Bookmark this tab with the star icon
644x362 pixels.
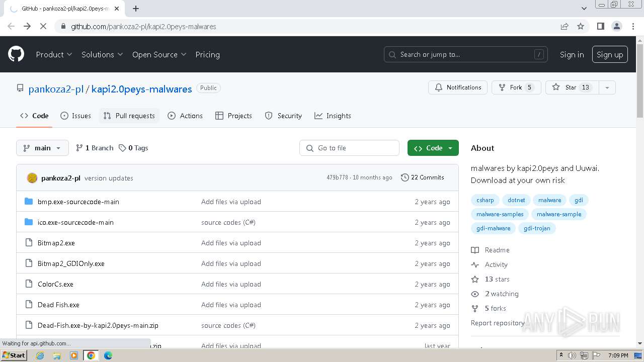pos(581,26)
